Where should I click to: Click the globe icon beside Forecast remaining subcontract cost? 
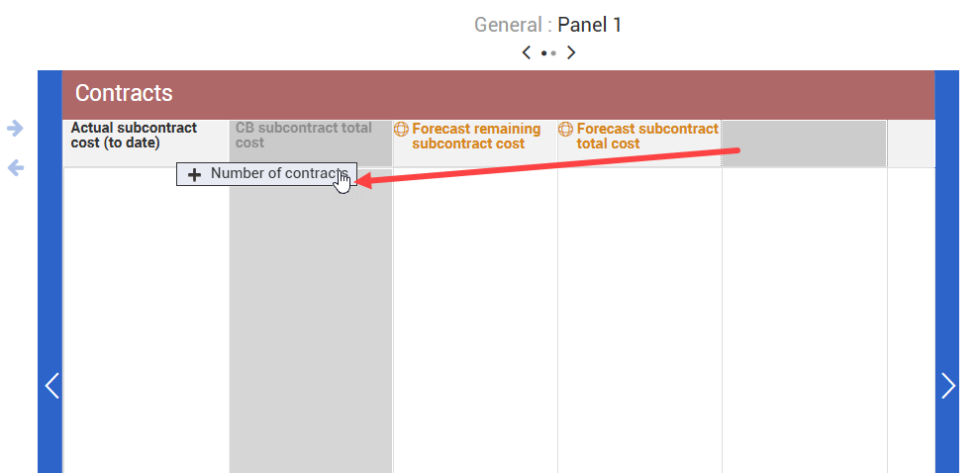coord(401,129)
